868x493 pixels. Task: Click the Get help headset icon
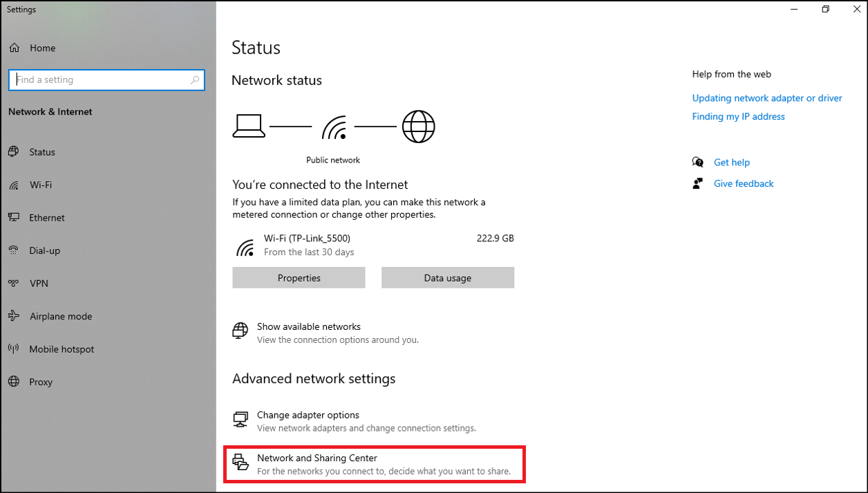coord(699,162)
